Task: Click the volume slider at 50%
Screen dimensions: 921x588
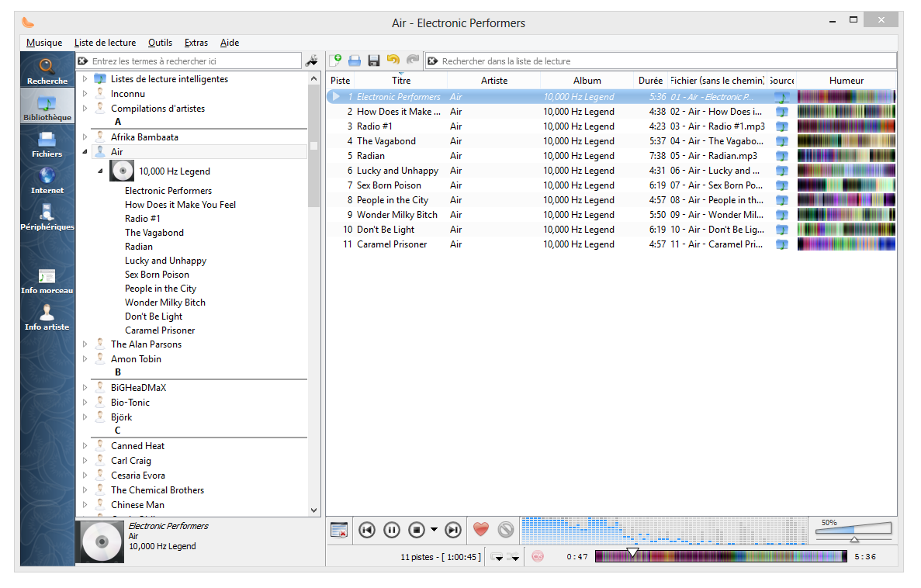Action: click(x=854, y=531)
